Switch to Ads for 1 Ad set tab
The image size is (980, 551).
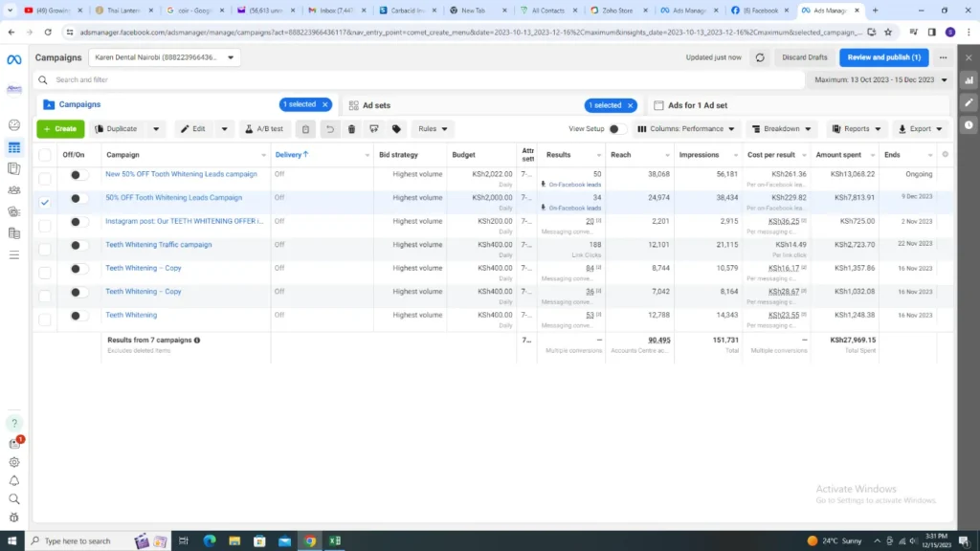[697, 105]
